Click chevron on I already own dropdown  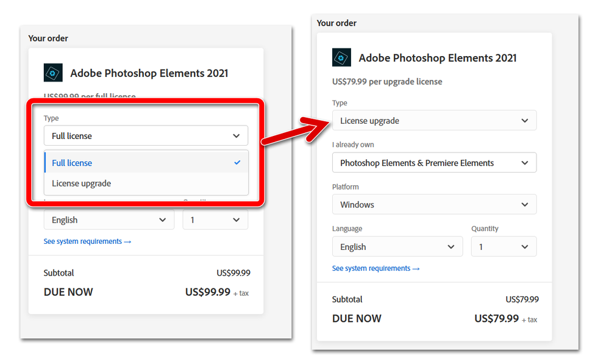525,162
